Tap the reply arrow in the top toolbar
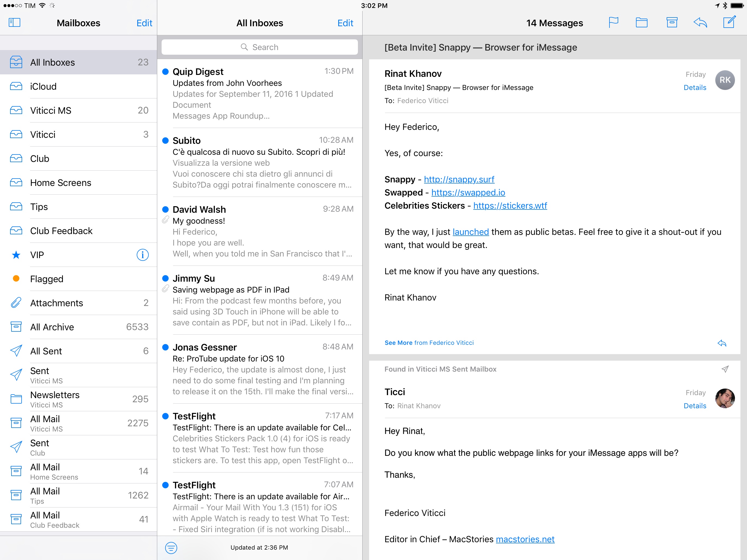This screenshot has height=560, width=747. point(701,23)
